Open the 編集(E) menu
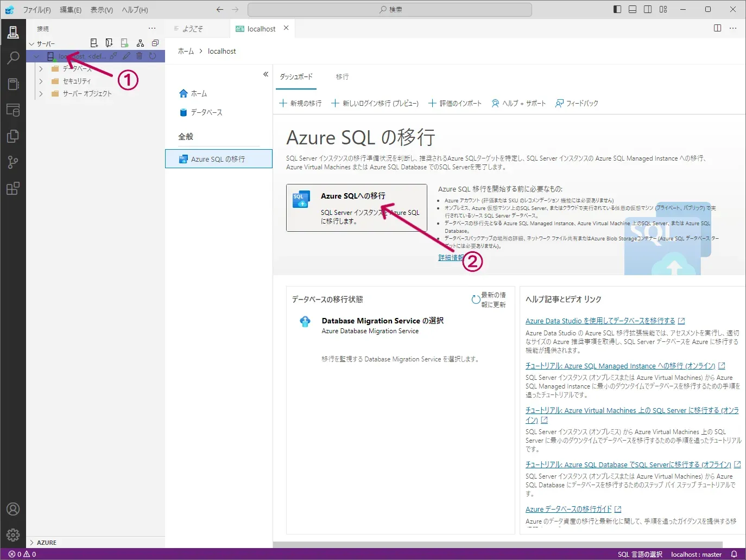This screenshot has height=560, width=746. [x=71, y=10]
